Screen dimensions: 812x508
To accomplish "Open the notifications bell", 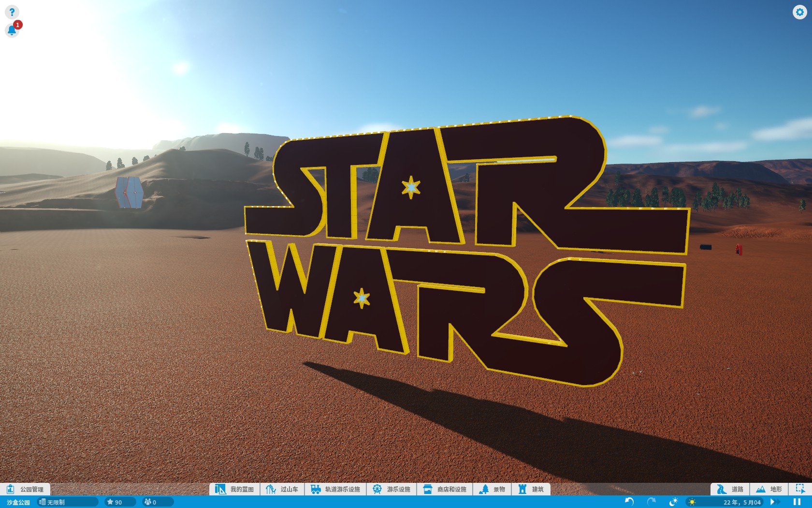I will coord(12,30).
